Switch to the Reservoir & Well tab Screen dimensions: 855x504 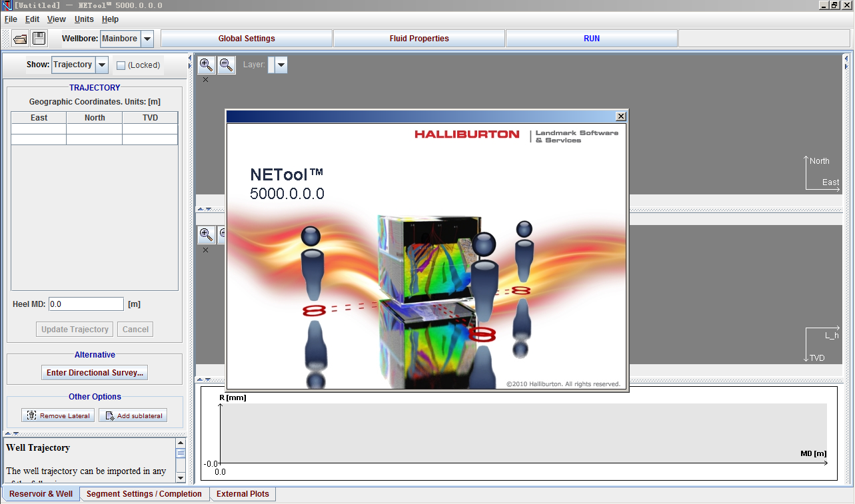click(x=41, y=494)
